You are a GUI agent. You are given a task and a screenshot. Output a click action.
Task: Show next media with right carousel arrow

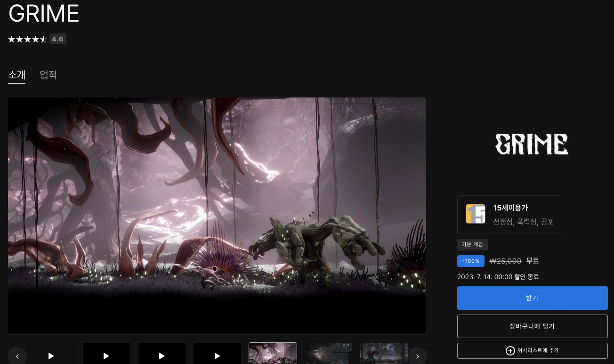click(417, 356)
